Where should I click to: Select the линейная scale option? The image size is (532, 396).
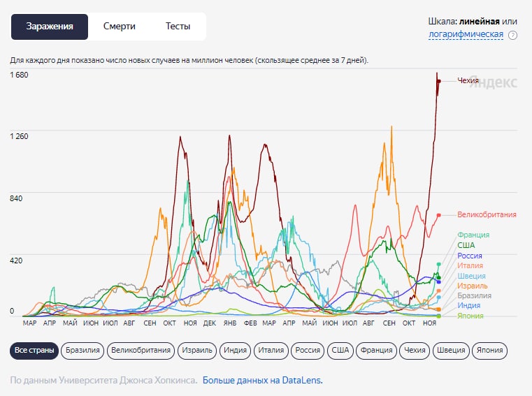[x=479, y=22]
